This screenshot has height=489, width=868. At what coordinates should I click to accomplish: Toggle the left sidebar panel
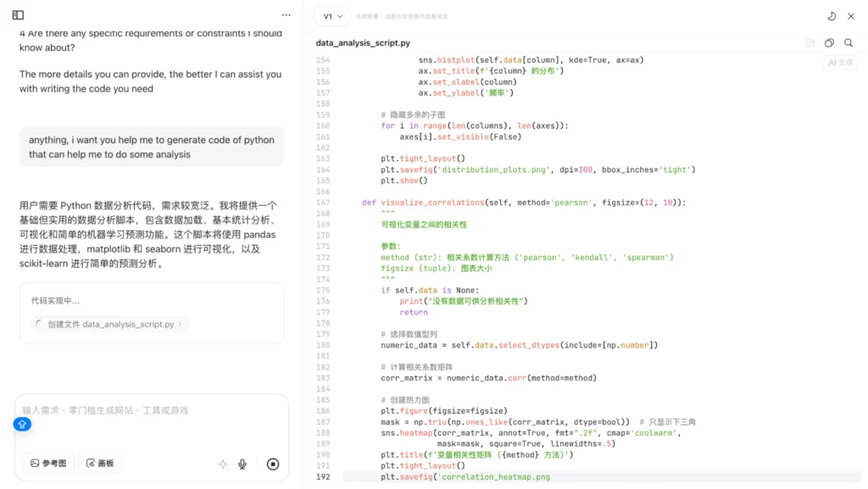tap(19, 14)
